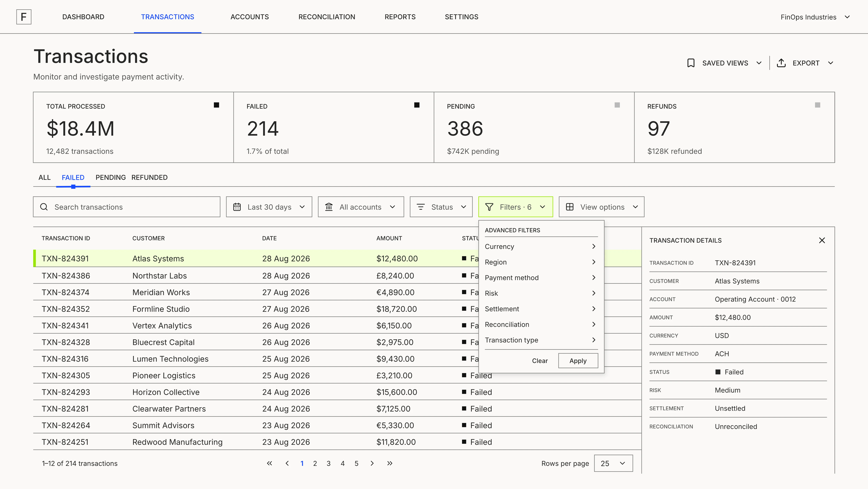Image resolution: width=868 pixels, height=489 pixels.
Task: Open the FinOps Industries account dropdown
Action: coord(815,17)
